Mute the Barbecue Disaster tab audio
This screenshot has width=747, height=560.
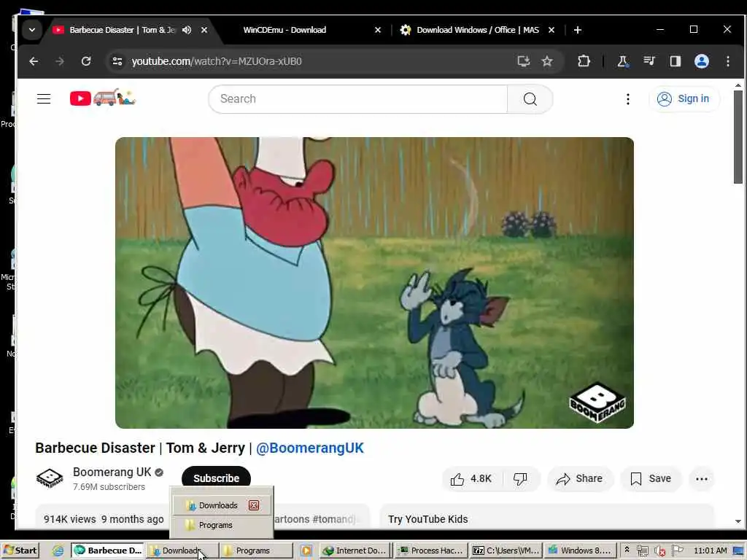point(187,29)
